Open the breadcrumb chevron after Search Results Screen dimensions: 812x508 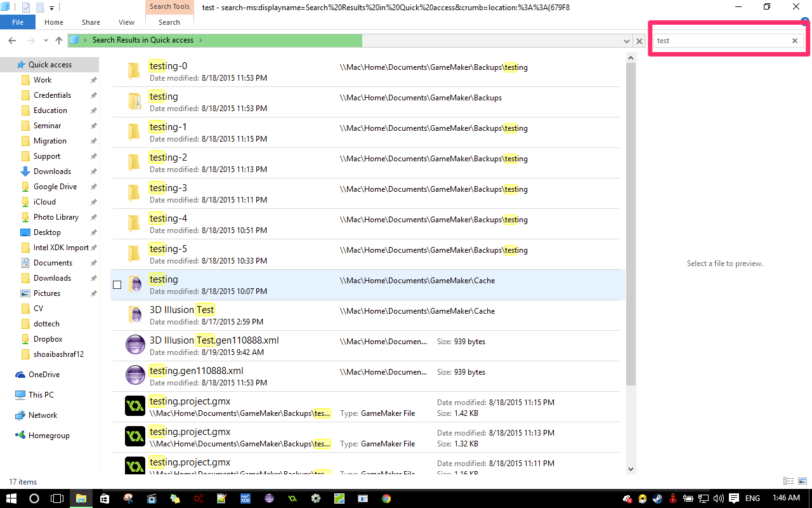[202, 39]
